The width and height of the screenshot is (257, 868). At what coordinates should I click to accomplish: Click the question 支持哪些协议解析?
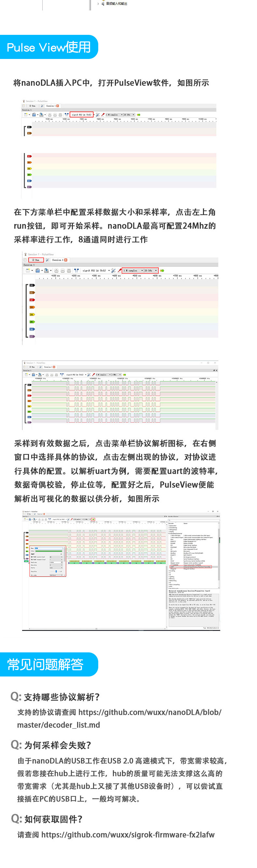click(62, 697)
